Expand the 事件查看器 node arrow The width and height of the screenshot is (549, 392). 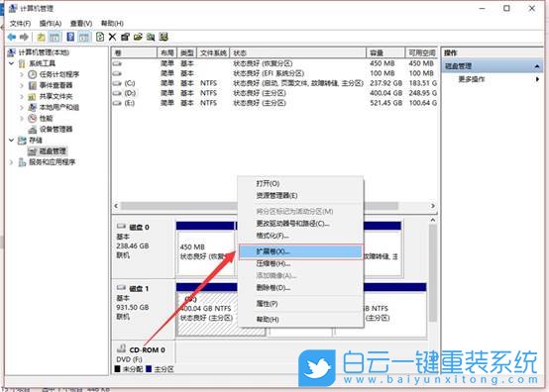22,85
